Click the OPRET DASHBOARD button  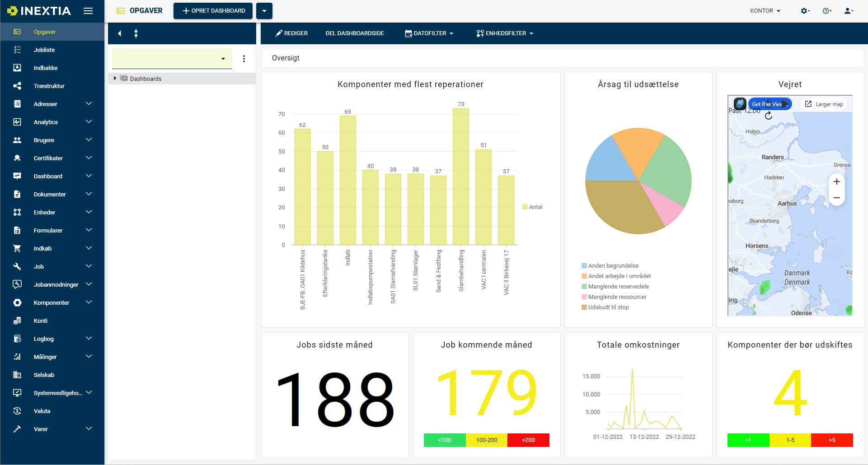(212, 10)
